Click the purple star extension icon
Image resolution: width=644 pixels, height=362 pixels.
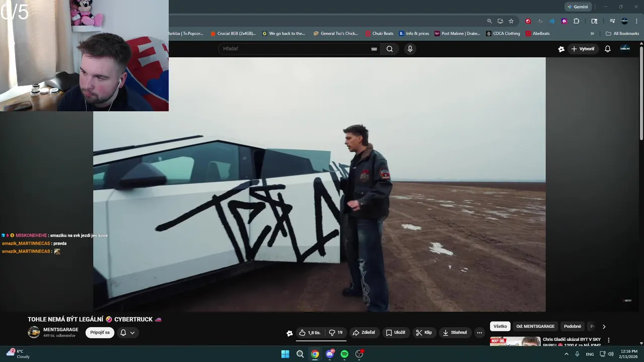tap(564, 21)
